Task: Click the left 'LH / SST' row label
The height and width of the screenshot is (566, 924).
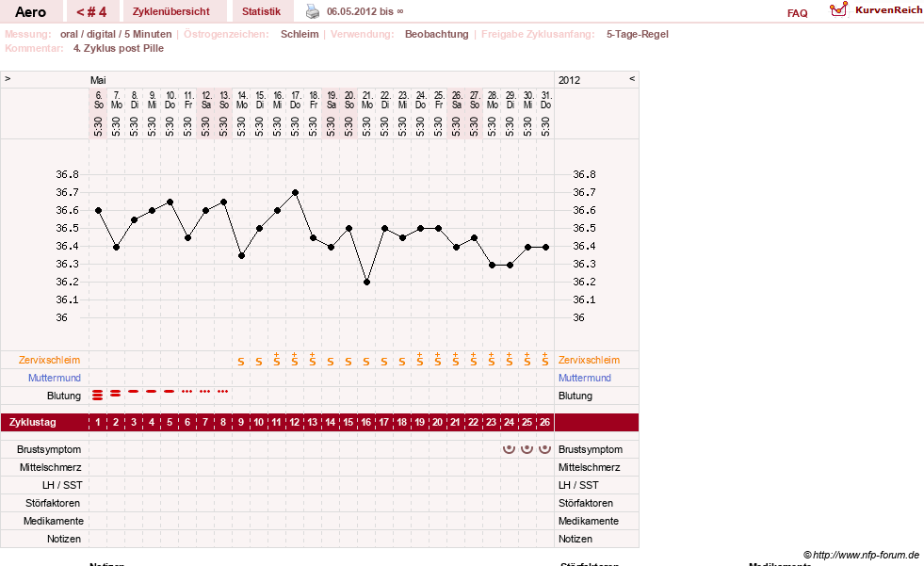Action: coord(62,485)
